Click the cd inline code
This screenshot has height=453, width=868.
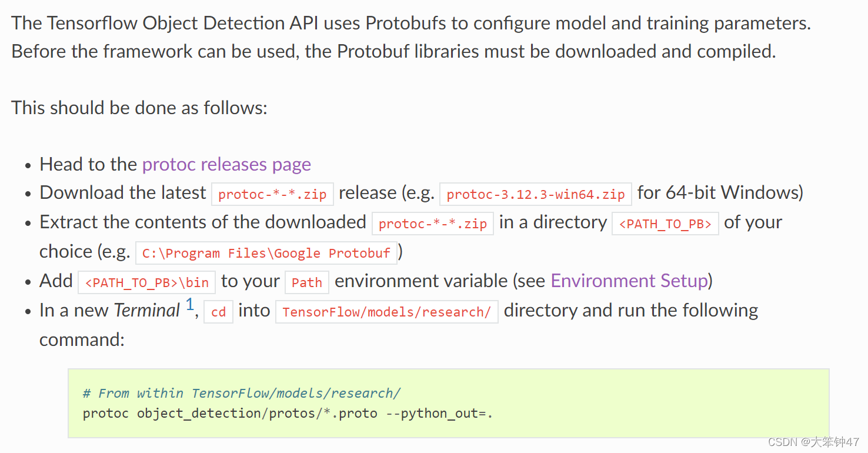219,312
